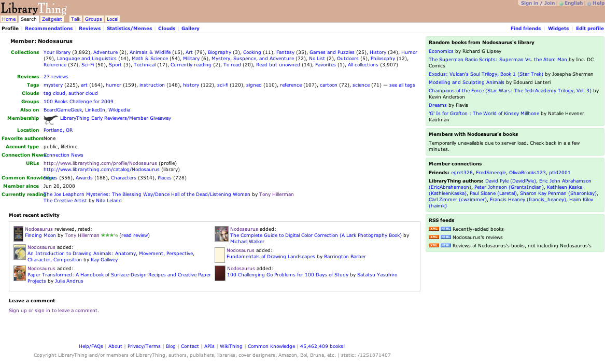Click the Find friends link
605x364 pixels.
pyautogui.click(x=526, y=29)
